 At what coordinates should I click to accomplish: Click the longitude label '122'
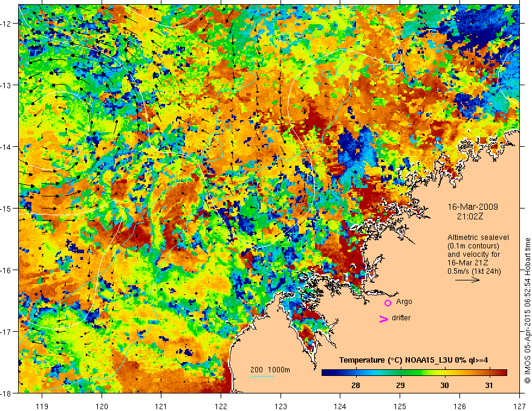point(221,406)
